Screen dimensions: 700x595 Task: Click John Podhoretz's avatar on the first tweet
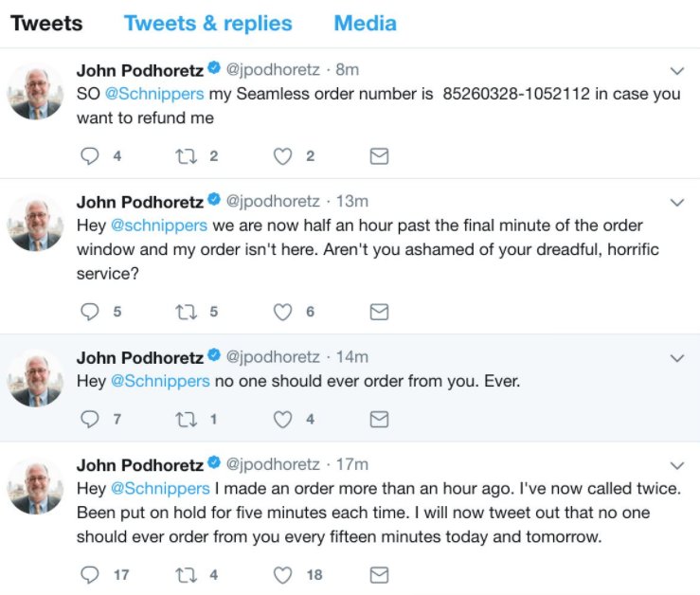36,93
